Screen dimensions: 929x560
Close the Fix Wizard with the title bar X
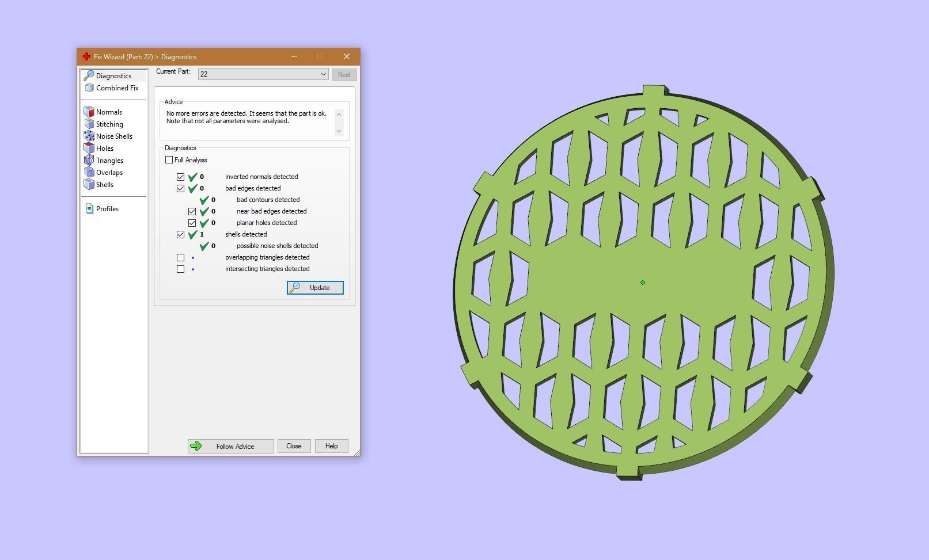tap(347, 56)
